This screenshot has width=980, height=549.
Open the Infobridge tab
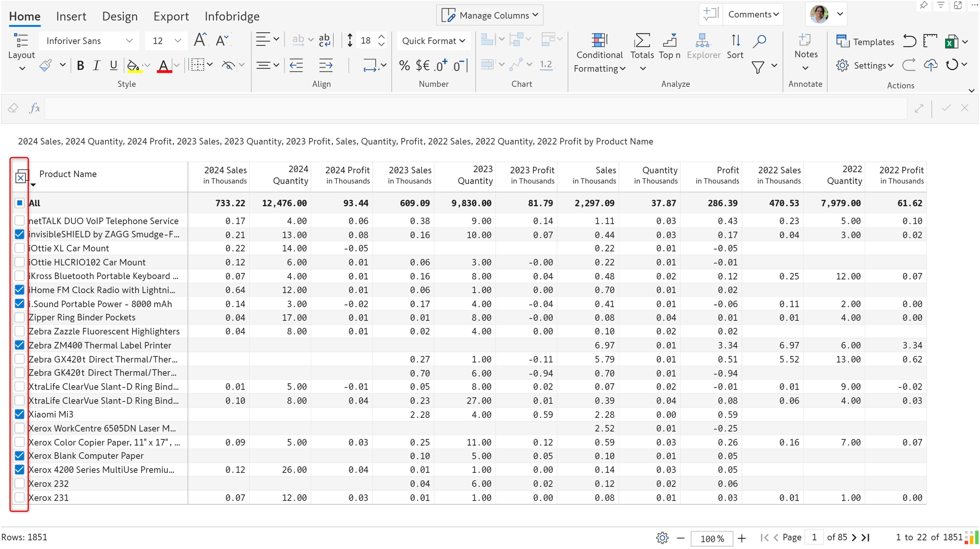pos(232,16)
